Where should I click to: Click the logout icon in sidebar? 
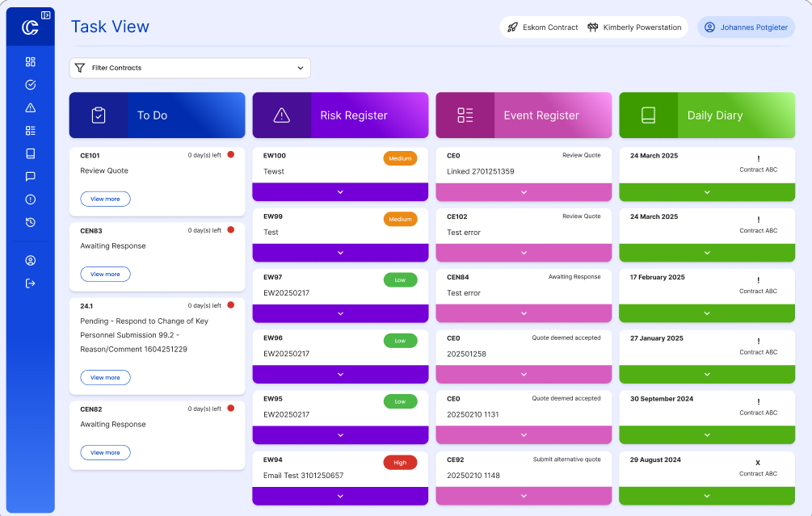[31, 283]
